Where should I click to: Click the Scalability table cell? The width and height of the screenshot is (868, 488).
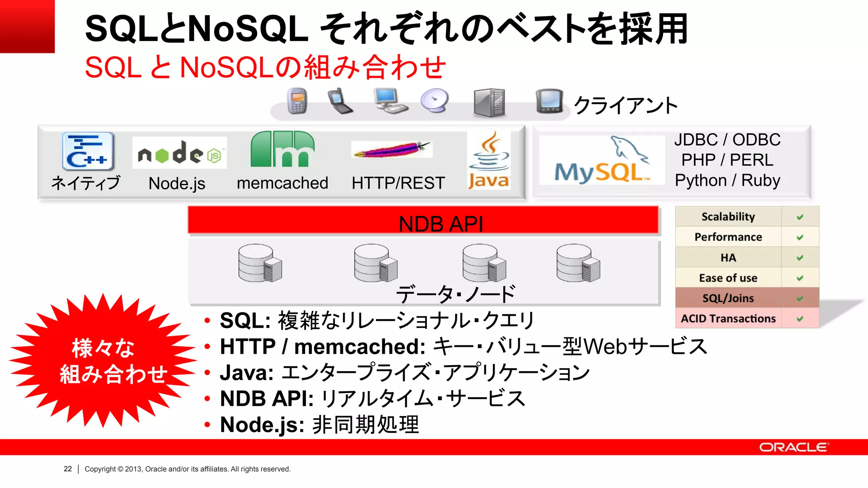coord(728,216)
